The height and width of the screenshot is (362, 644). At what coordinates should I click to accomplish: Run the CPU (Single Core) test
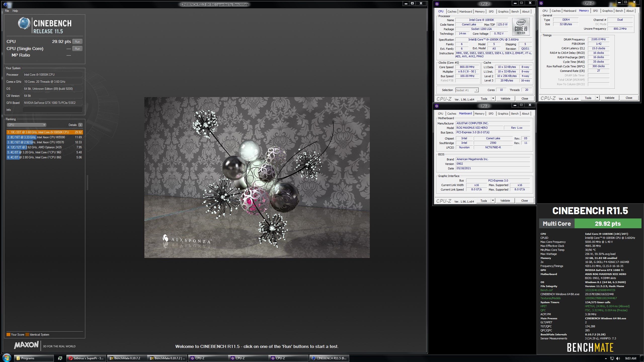(77, 49)
